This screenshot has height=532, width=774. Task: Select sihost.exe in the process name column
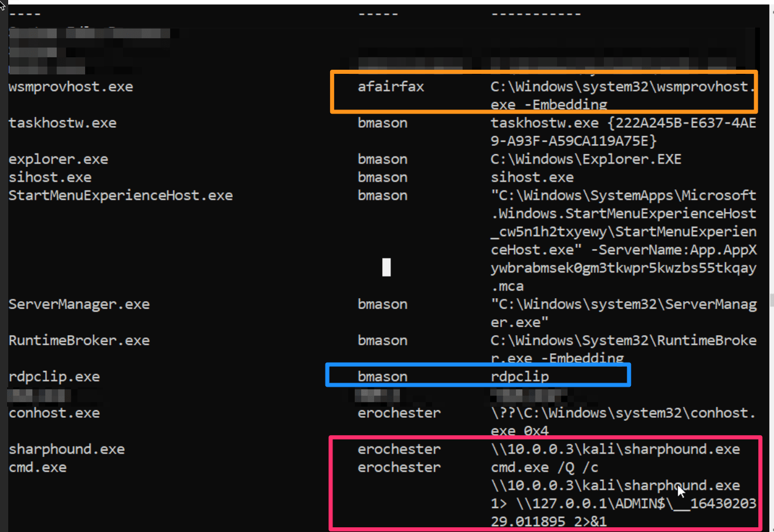(50, 178)
